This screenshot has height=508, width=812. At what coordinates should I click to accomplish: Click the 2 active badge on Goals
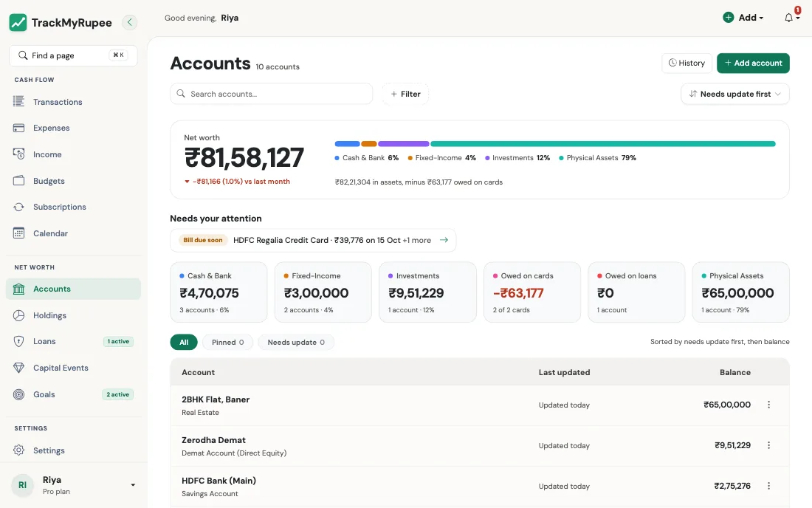click(117, 394)
